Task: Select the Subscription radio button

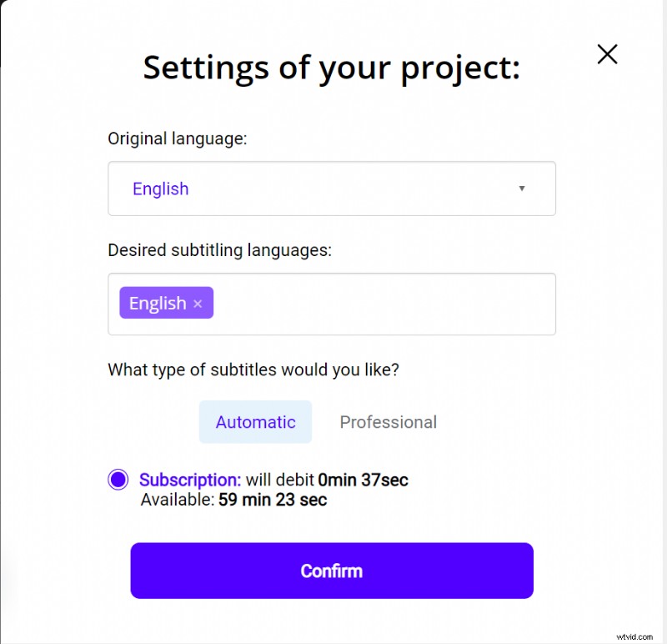Action: coord(118,480)
